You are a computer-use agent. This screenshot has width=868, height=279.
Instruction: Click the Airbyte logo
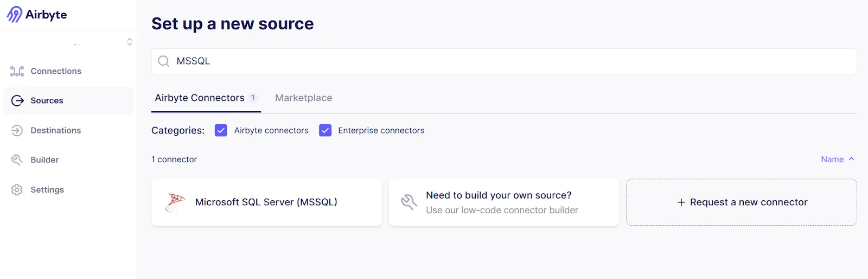[37, 15]
